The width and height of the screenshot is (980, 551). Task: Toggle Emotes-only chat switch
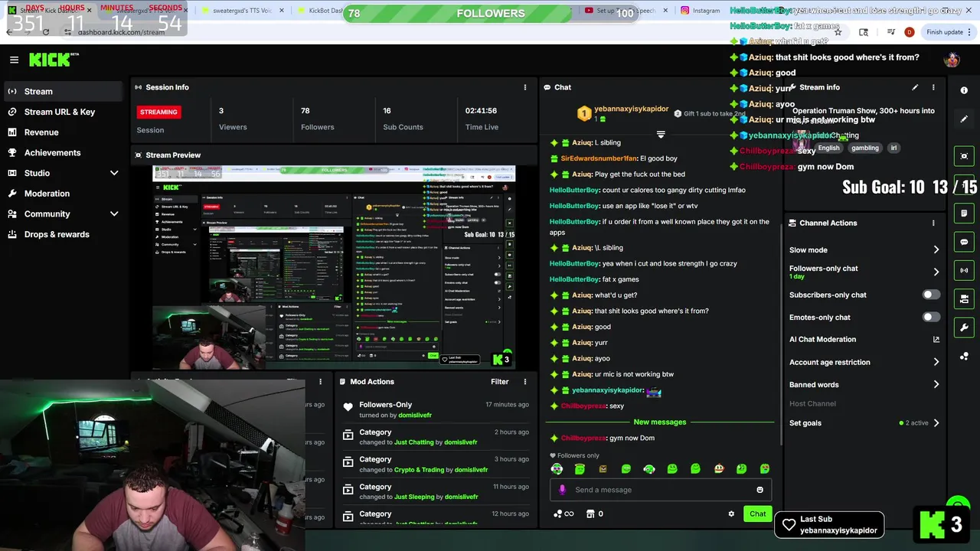click(x=930, y=317)
